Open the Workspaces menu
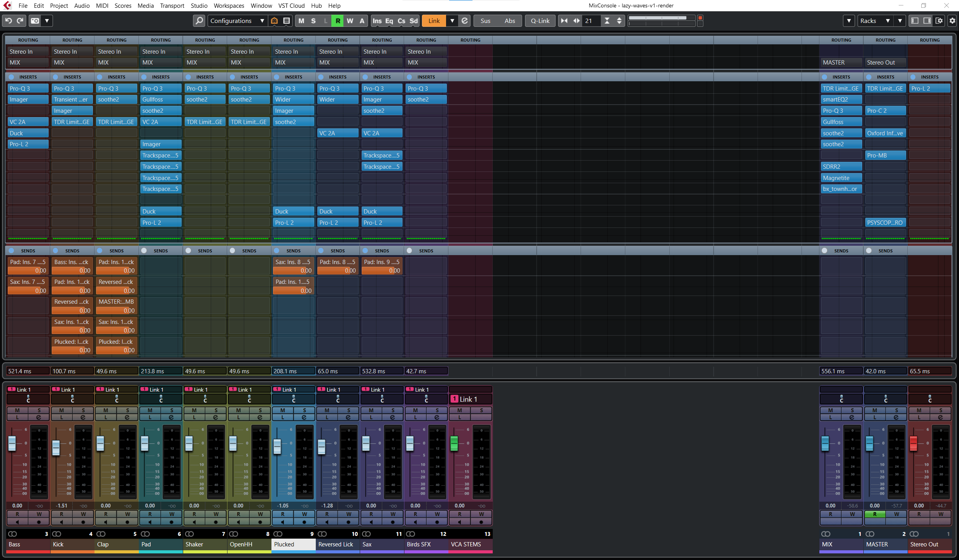This screenshot has width=959, height=560. [x=229, y=5]
